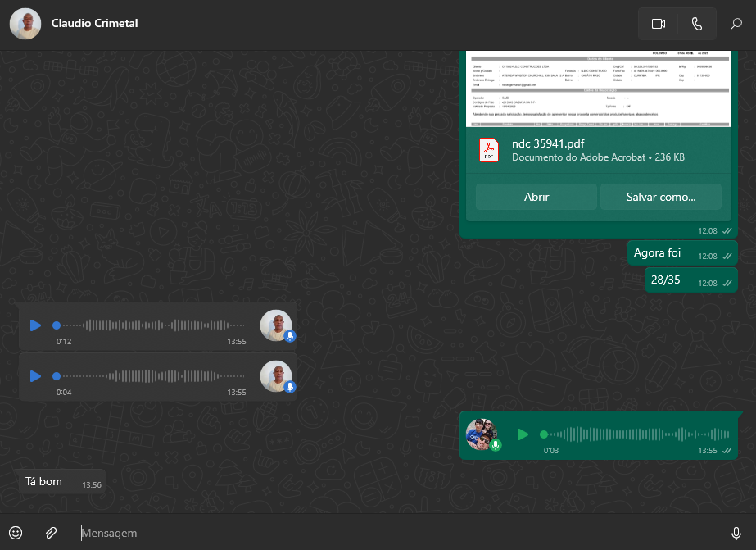Click the Abrir button for the PDF
756x550 pixels.
pyautogui.click(x=536, y=197)
